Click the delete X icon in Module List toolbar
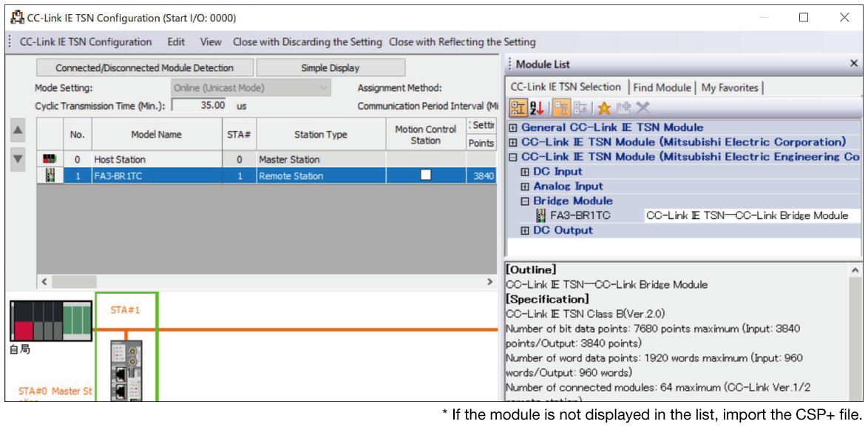This screenshot has width=868, height=427. tap(642, 108)
